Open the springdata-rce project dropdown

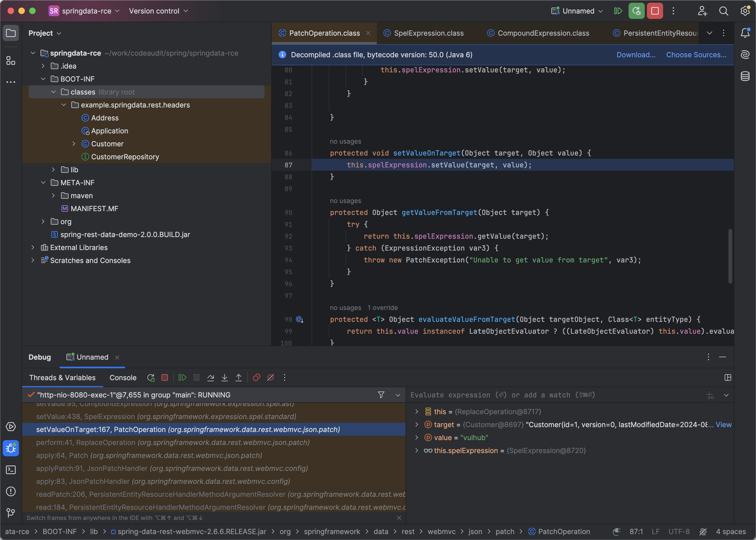pos(85,11)
